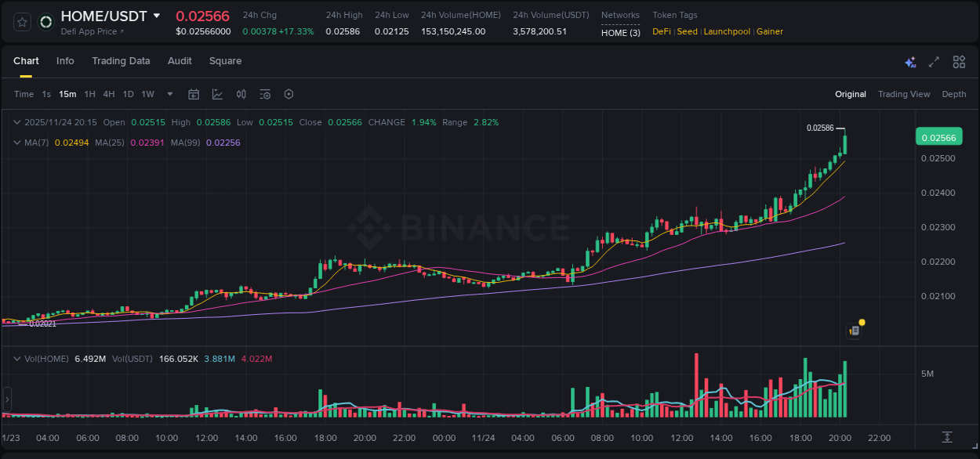Viewport: 980px width, 459px height.
Task: Open chart settings via hexagon icon
Action: point(289,94)
